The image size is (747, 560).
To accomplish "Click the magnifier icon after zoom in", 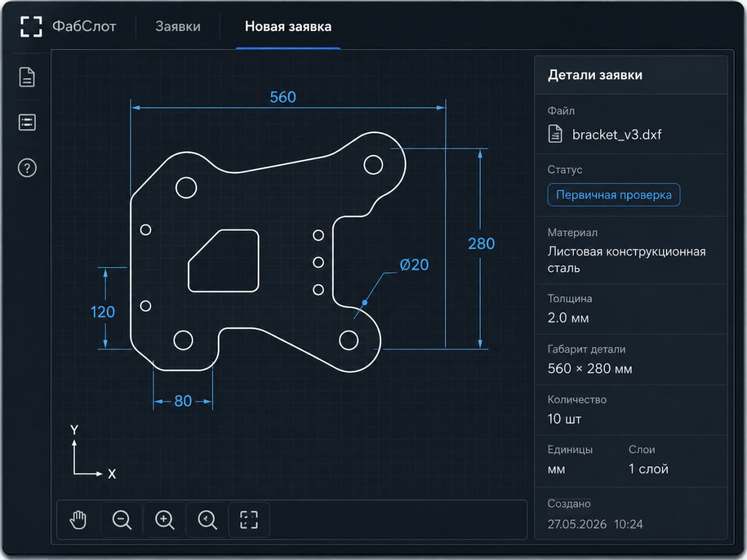I will 207,519.
